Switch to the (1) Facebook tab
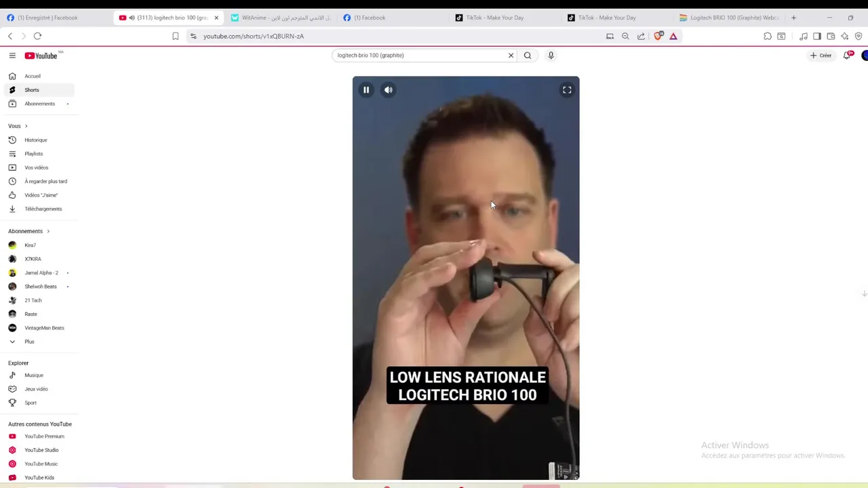The height and width of the screenshot is (488, 868). point(393,18)
